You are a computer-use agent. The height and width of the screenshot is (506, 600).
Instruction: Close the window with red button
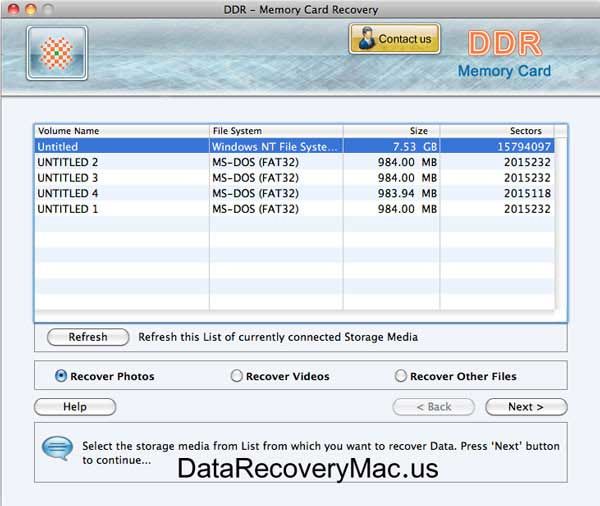point(13,9)
